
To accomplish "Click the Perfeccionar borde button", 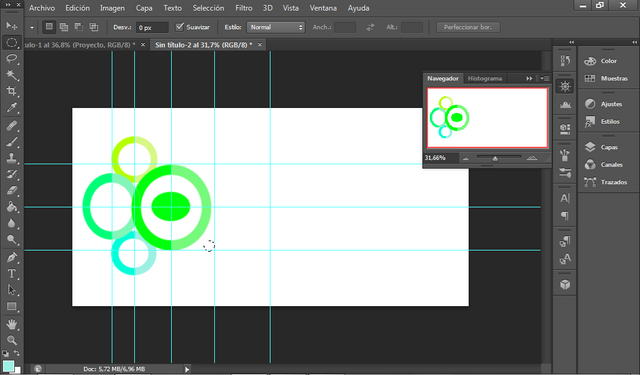I will tap(468, 27).
